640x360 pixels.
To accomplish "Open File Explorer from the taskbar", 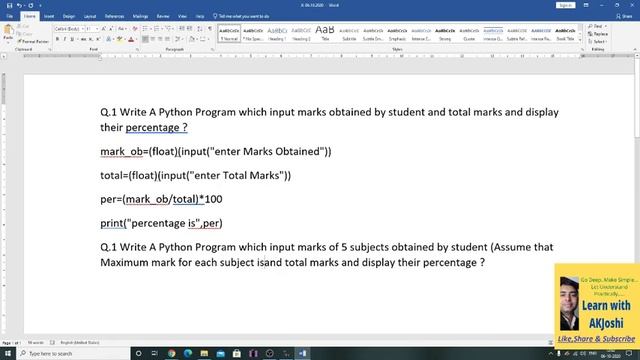I will pos(204,353).
